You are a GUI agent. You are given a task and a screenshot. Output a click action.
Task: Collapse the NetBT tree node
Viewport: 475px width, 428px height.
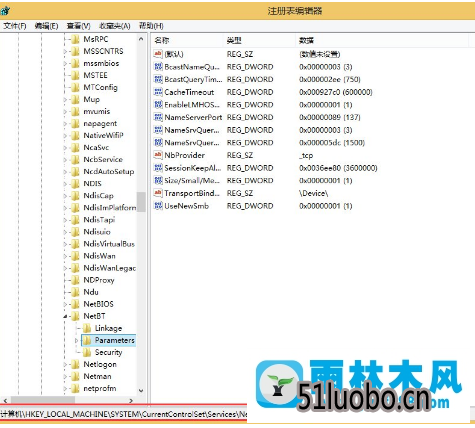[x=65, y=316]
